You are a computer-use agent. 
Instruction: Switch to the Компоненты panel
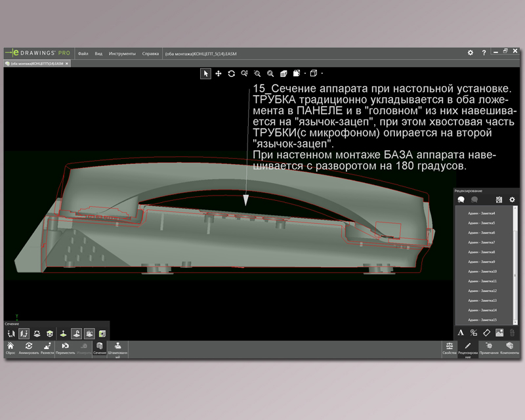click(x=510, y=348)
